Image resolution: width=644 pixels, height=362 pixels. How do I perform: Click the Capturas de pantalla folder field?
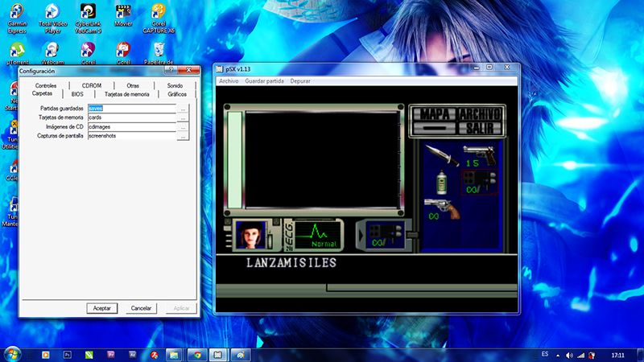(x=132, y=136)
